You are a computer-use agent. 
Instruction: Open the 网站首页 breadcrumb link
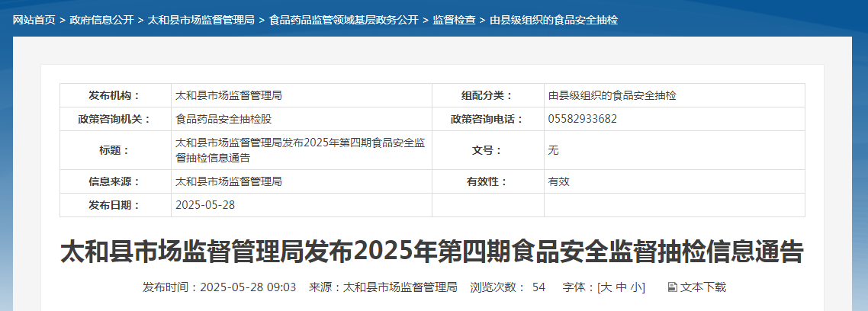34,21
